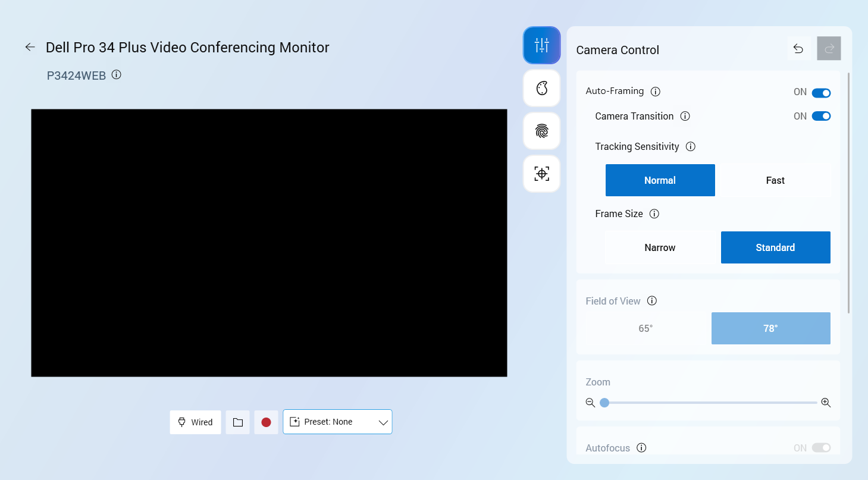Disable the Camera Transition toggle
868x480 pixels.
(x=821, y=117)
